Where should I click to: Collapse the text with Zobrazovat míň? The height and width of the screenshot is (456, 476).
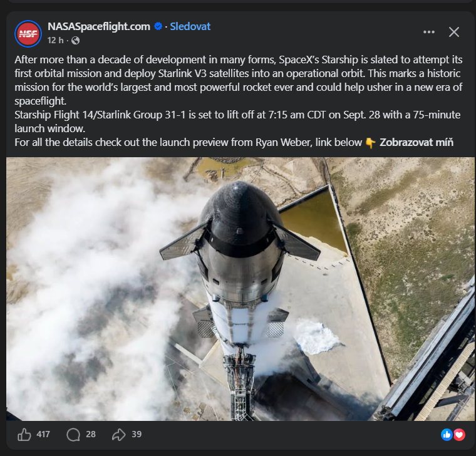pyautogui.click(x=416, y=142)
